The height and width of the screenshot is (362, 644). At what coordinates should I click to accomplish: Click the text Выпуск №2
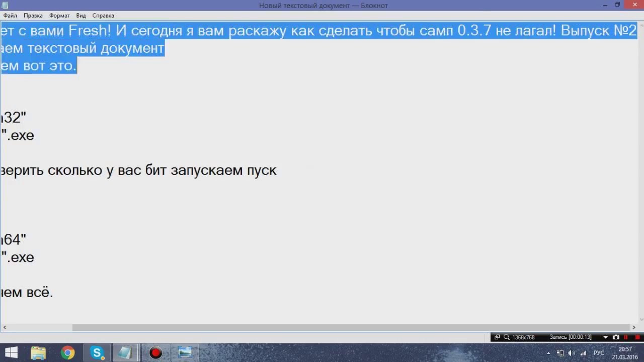599,30
